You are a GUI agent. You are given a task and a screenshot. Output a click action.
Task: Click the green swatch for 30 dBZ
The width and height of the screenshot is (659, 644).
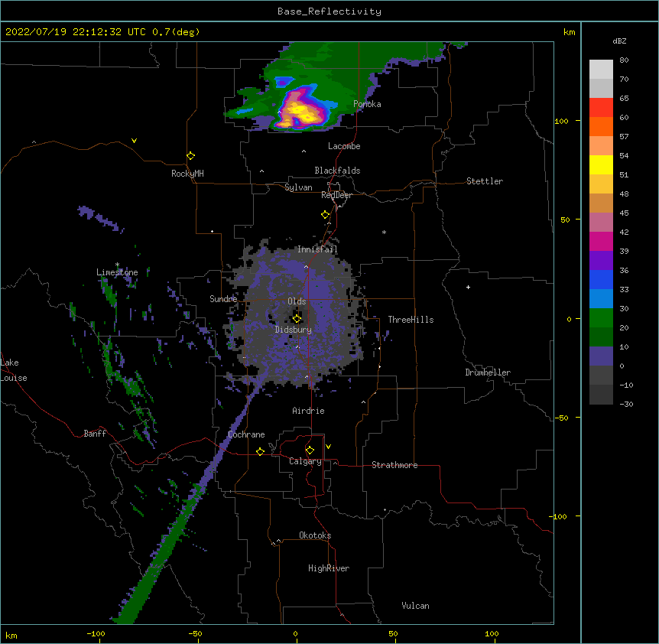coord(601,318)
